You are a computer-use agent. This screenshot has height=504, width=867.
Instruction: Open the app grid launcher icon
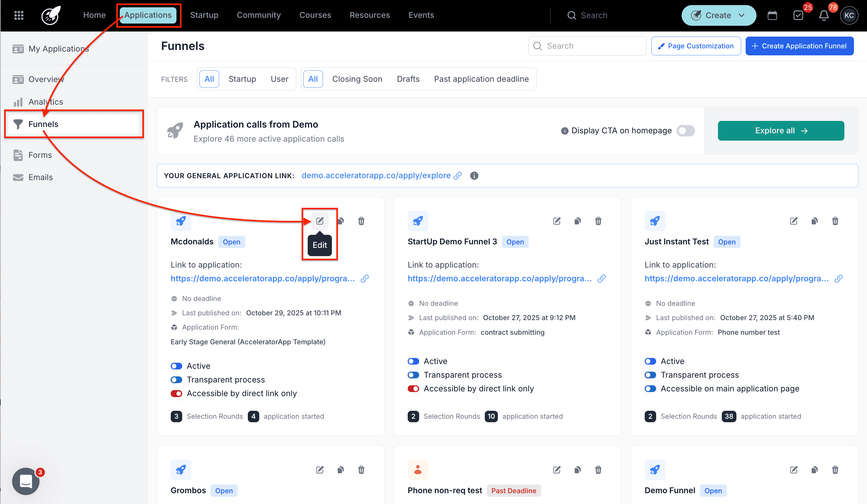[19, 15]
